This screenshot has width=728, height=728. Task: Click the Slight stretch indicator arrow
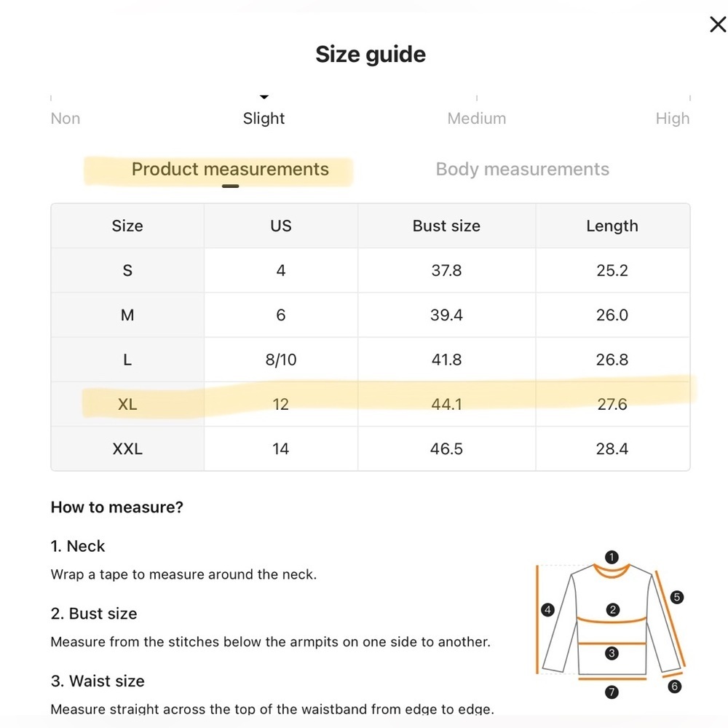(264, 97)
